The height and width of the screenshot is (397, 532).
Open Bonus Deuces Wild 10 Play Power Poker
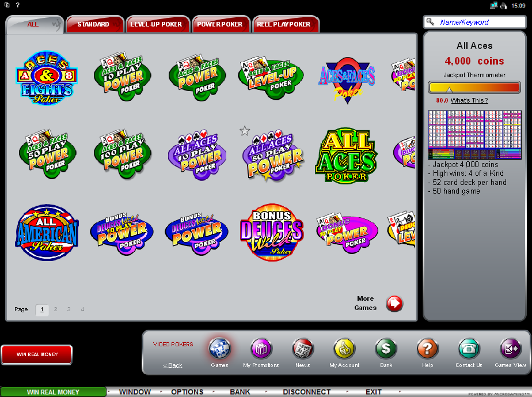click(x=122, y=234)
